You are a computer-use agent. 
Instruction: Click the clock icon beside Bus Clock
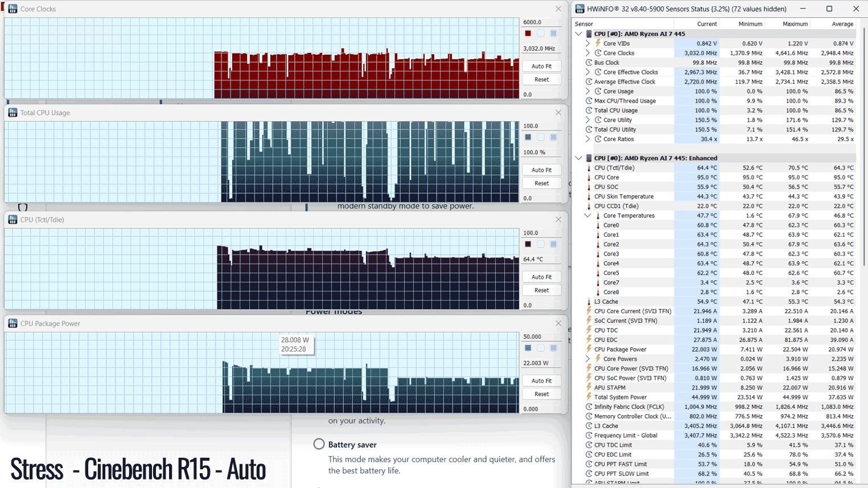click(x=589, y=63)
